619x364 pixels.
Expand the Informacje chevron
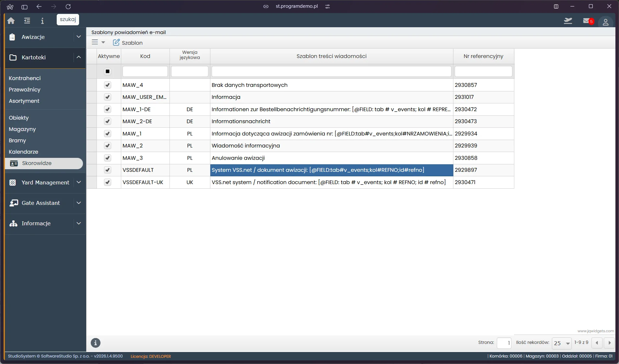pos(79,223)
